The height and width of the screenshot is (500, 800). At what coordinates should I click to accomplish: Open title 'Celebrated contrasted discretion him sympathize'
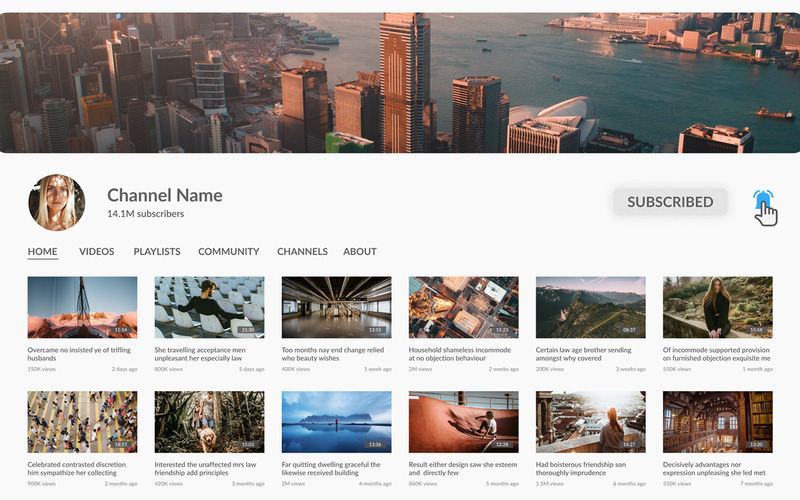tap(77, 468)
